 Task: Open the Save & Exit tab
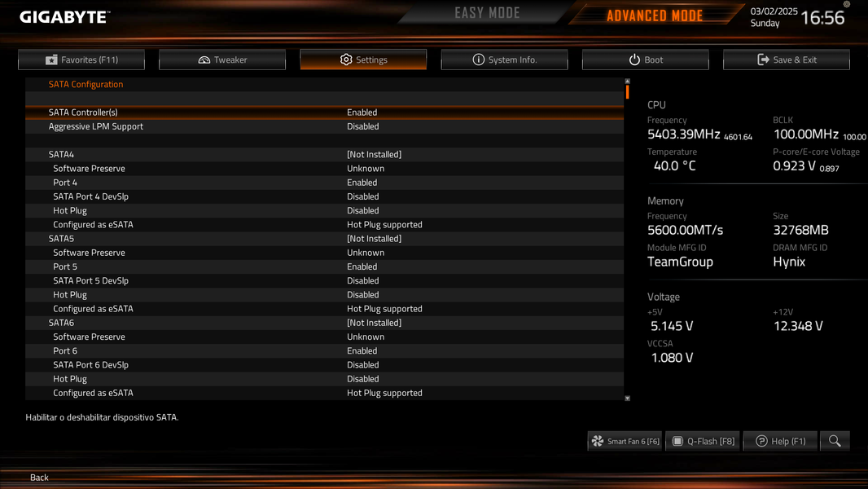787,59
